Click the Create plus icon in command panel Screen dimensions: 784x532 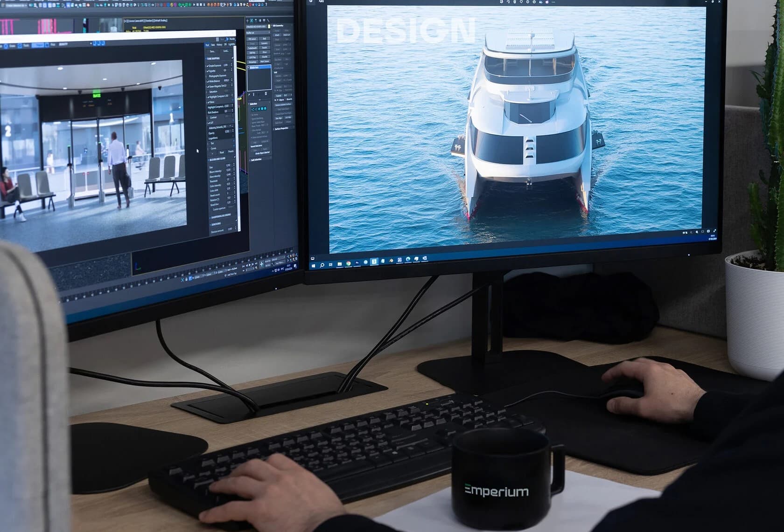pos(247,21)
